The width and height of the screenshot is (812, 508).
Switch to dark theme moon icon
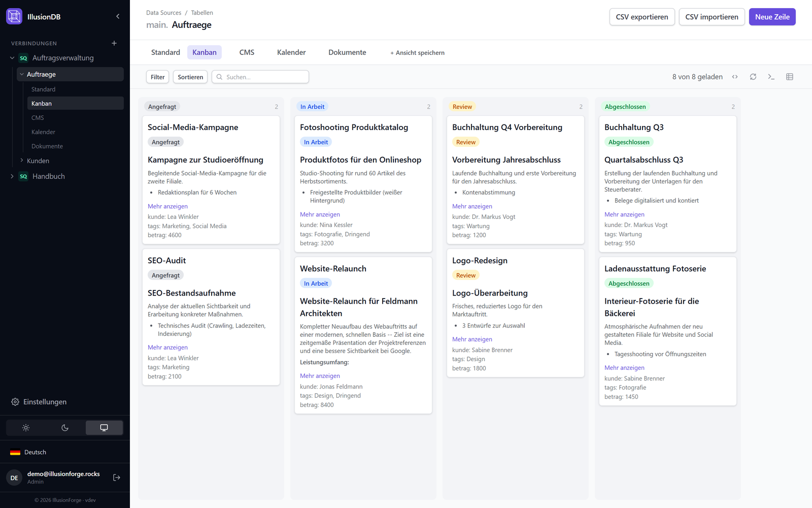[65, 428]
